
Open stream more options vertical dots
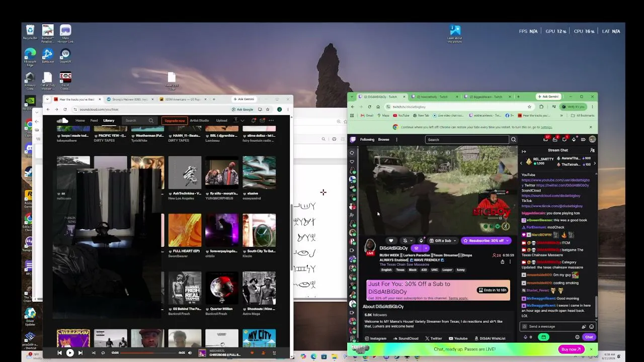[510, 261]
